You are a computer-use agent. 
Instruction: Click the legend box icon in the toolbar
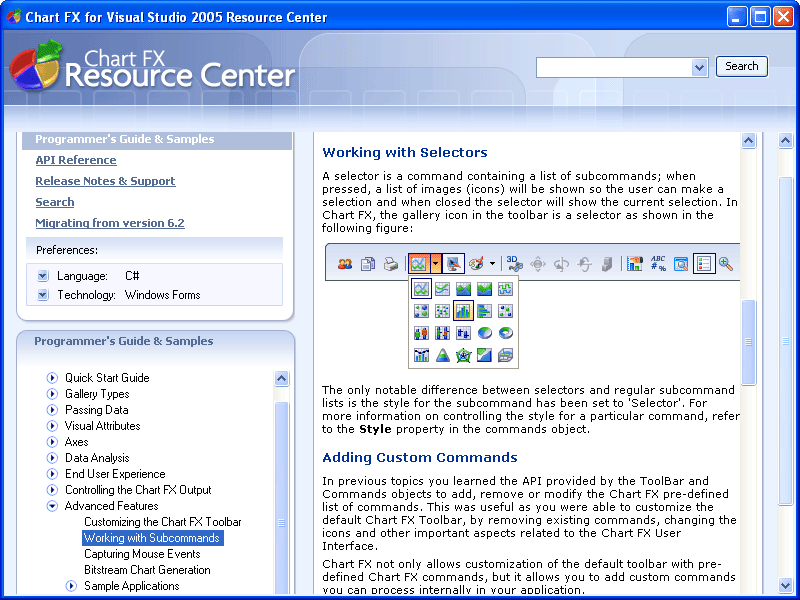tap(704, 264)
